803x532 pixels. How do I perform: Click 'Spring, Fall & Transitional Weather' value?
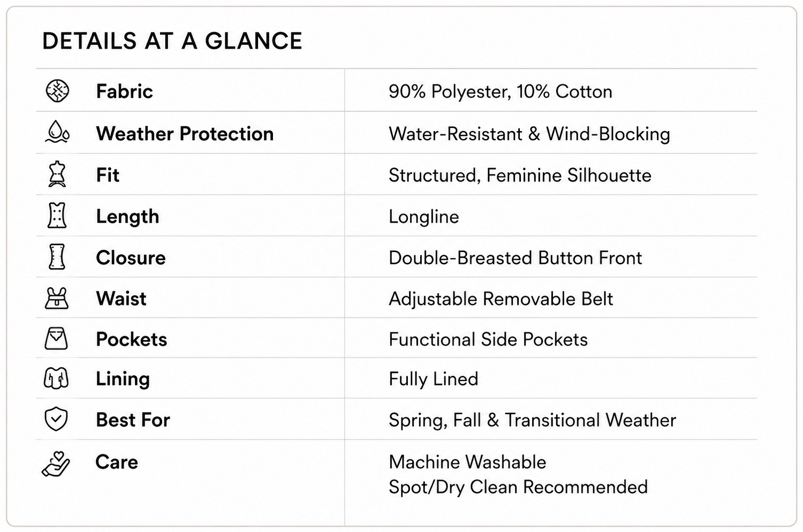tap(533, 420)
